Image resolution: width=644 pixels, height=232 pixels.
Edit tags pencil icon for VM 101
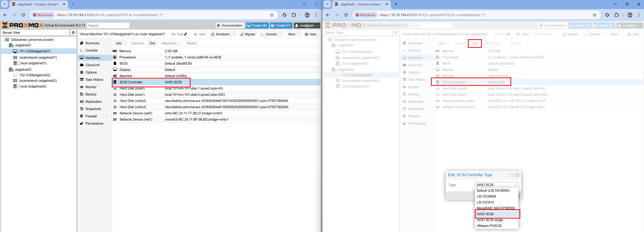click(x=185, y=34)
